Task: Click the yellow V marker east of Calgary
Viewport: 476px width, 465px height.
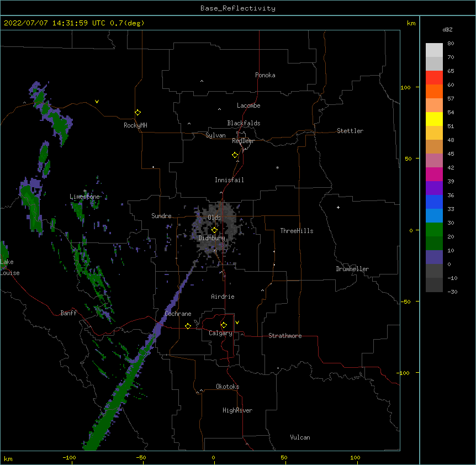Action: point(237,323)
